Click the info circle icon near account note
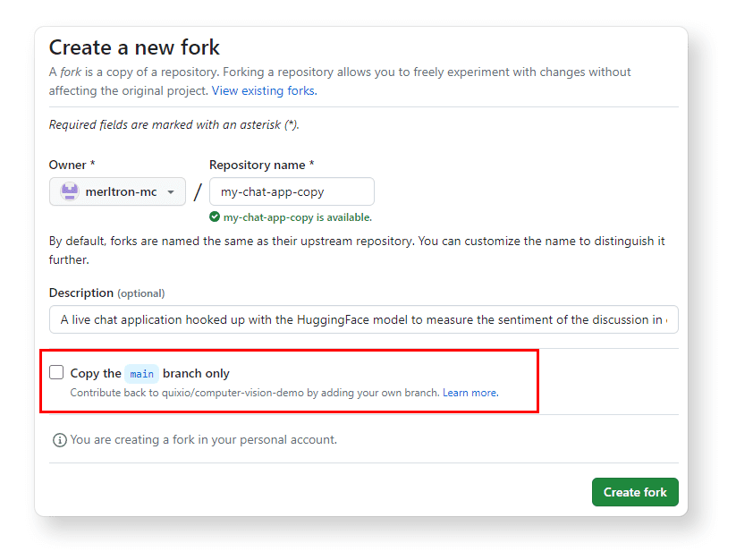This screenshot has width=736, height=560. 59,439
